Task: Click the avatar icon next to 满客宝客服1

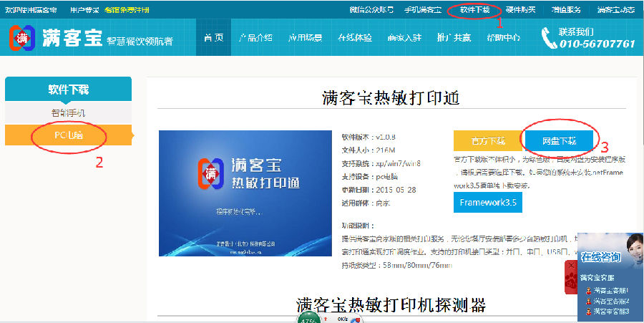Action: pyautogui.click(x=588, y=291)
